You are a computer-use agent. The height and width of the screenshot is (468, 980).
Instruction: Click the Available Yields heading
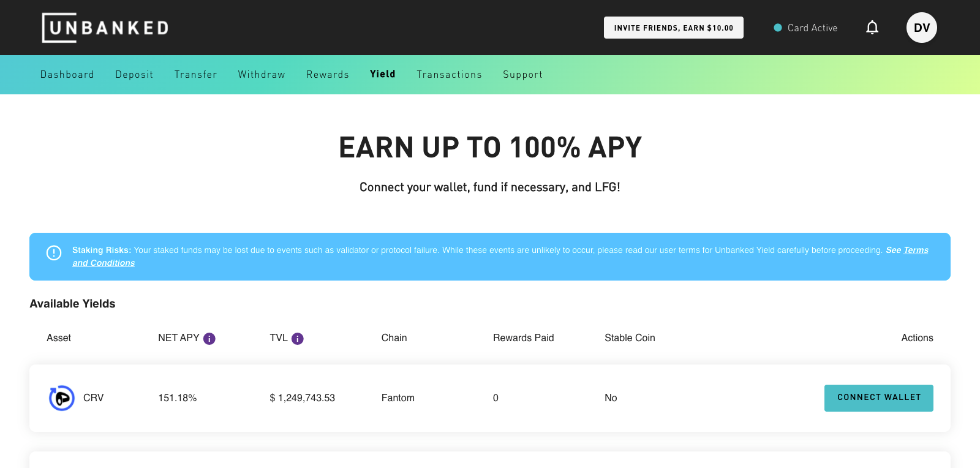(72, 304)
